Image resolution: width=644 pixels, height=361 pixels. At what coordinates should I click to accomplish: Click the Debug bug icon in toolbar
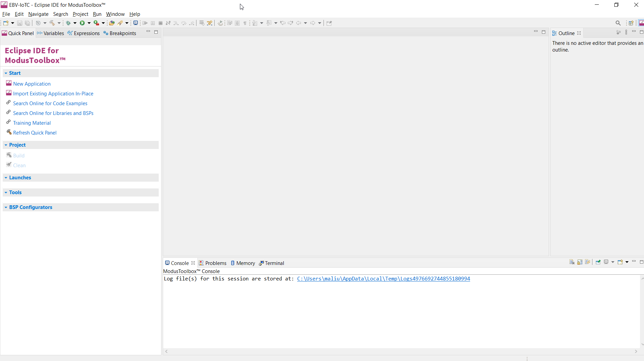click(x=68, y=23)
